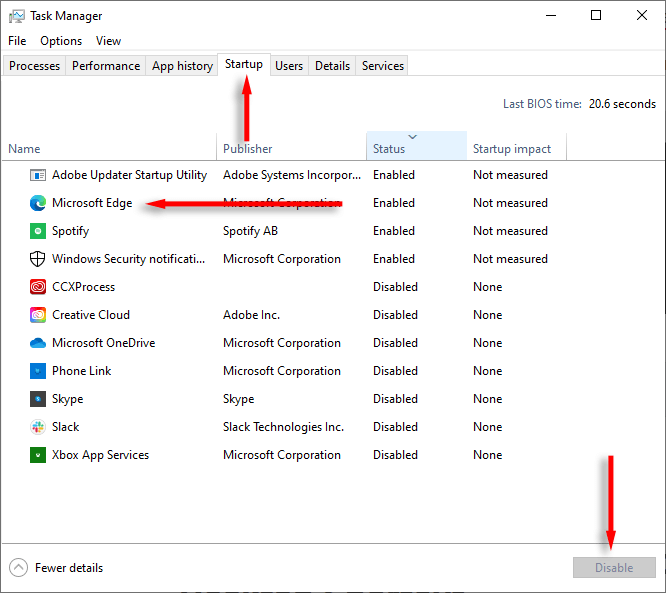
Task: Switch to the Performance tab
Action: click(x=106, y=66)
